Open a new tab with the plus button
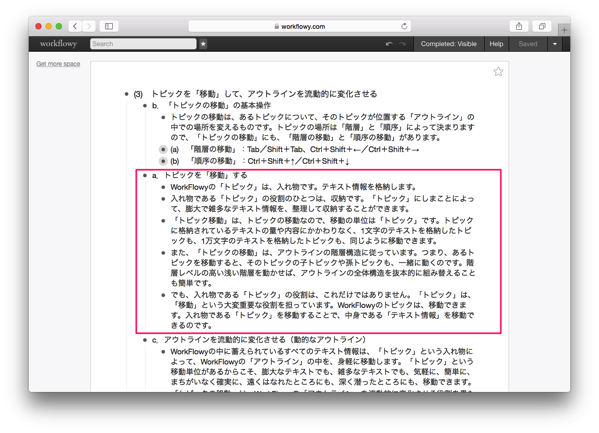 pos(564,30)
